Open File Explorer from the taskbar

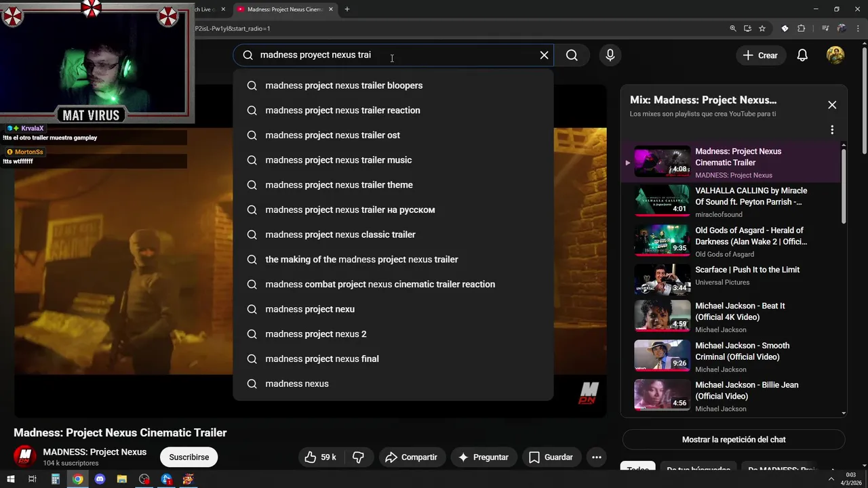pos(122,479)
